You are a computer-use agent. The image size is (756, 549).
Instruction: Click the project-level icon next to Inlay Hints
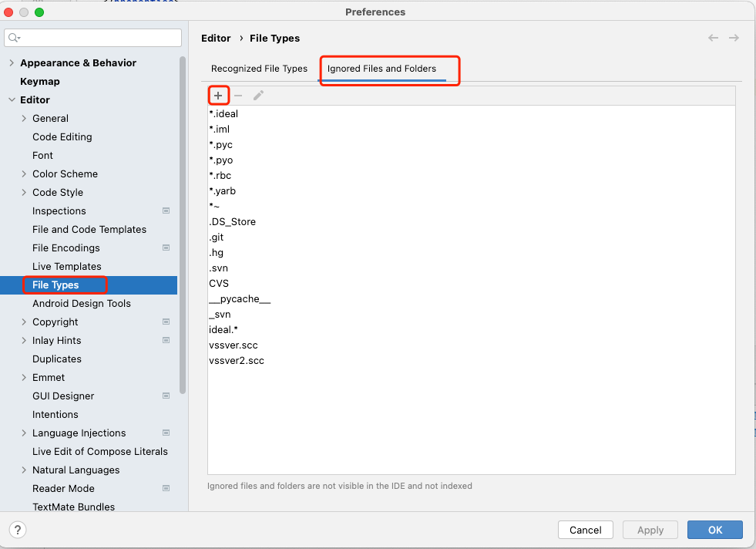click(x=166, y=341)
